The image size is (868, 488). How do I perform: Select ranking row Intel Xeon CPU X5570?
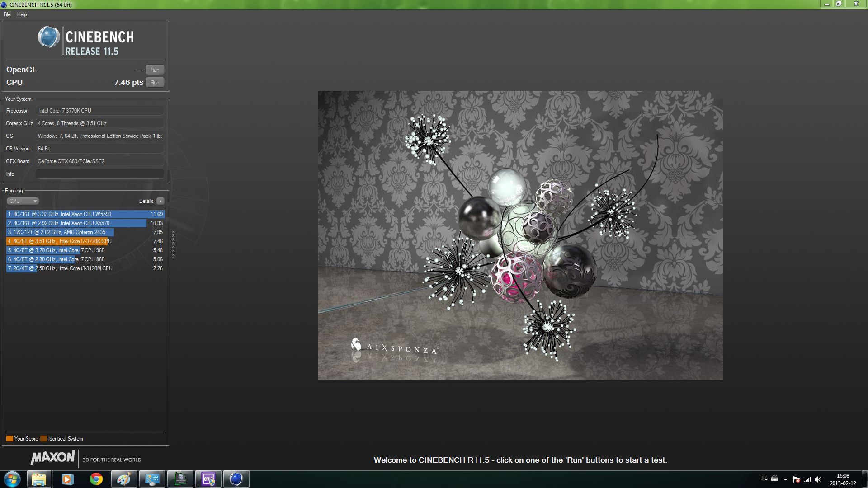85,223
